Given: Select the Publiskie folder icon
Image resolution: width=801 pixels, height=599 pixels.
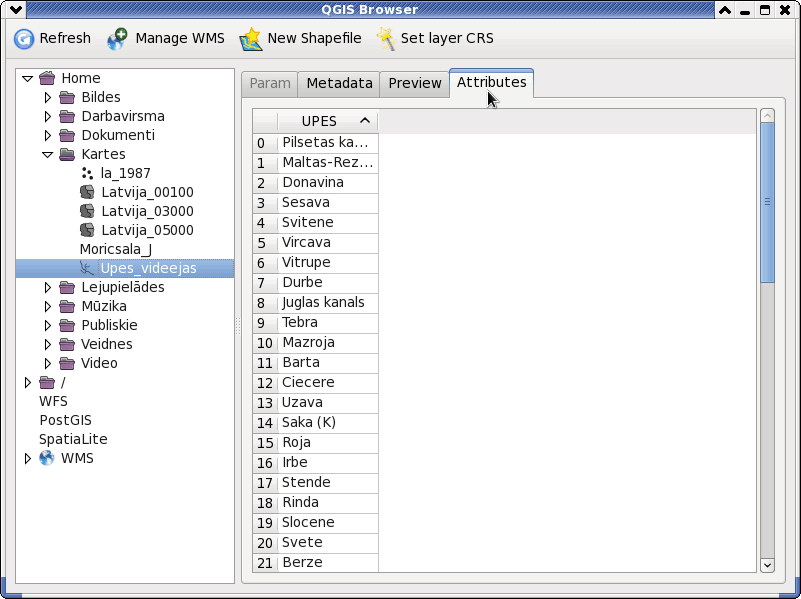Looking at the screenshot, I should click(67, 325).
